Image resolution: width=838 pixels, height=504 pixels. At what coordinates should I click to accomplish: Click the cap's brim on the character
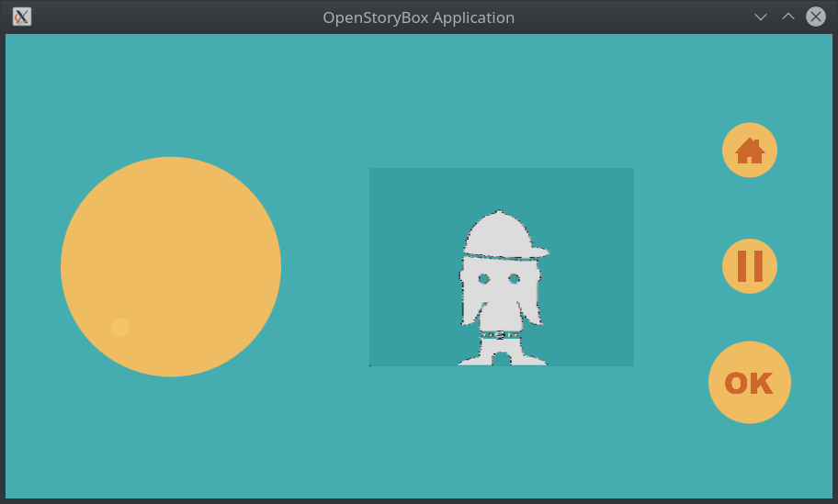pyautogui.click(x=538, y=251)
